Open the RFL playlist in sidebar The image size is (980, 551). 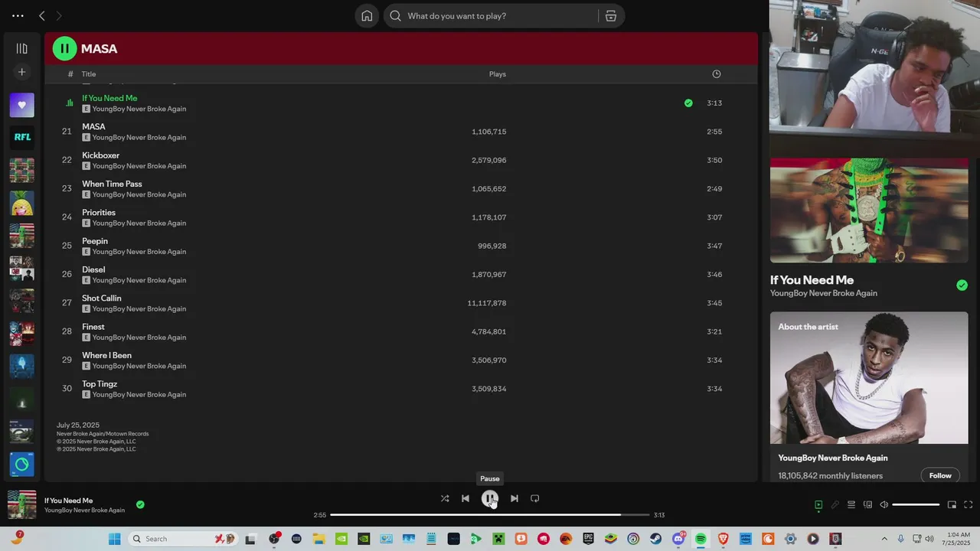21,137
